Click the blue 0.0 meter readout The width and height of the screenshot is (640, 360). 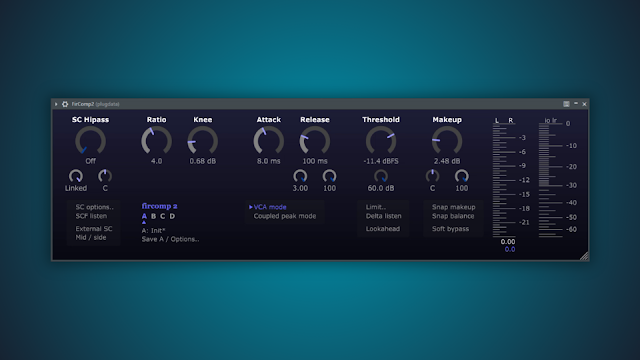(510, 249)
